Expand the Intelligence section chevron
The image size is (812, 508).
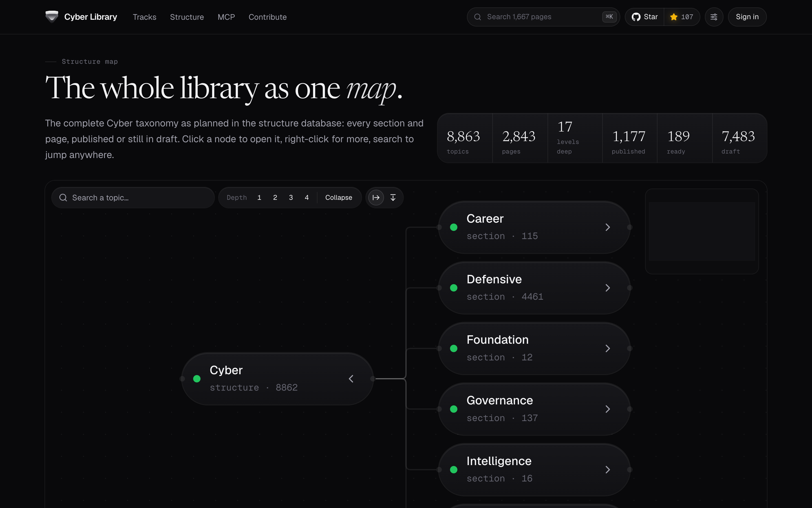click(x=608, y=470)
